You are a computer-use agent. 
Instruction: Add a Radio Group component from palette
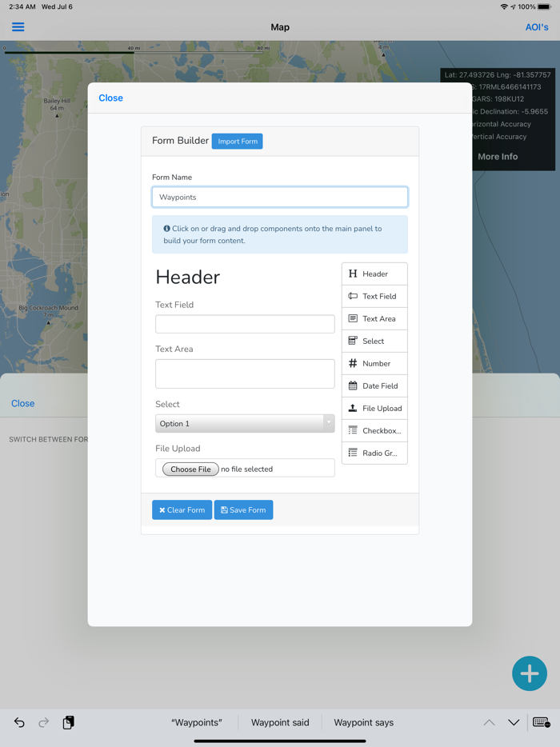coord(374,453)
